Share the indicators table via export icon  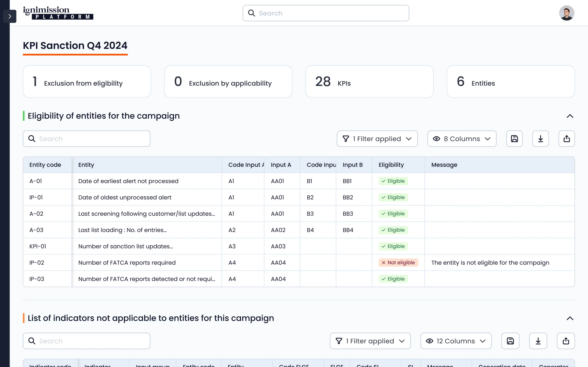[566, 341]
